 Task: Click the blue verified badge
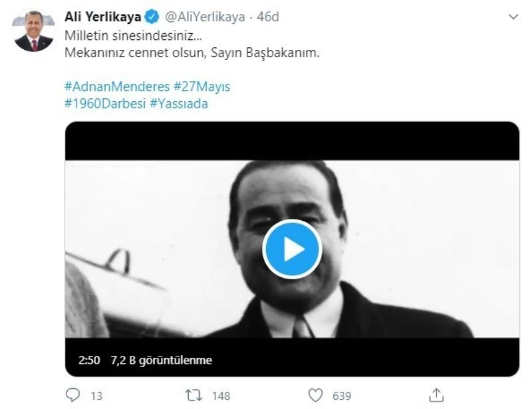point(152,17)
